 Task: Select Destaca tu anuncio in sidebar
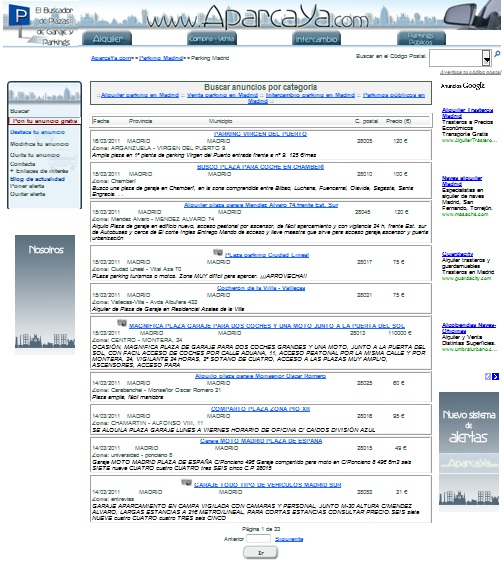pyautogui.click(x=37, y=132)
